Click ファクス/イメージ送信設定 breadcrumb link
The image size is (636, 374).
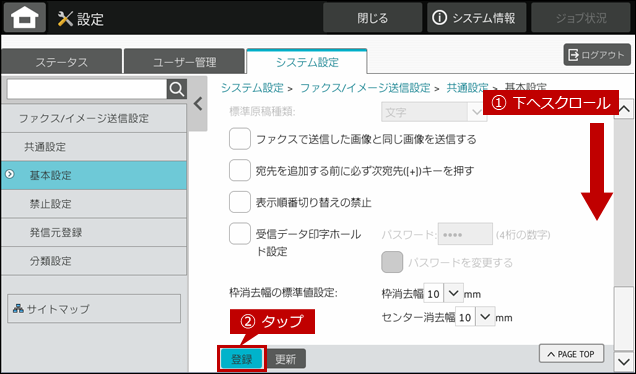(365, 88)
